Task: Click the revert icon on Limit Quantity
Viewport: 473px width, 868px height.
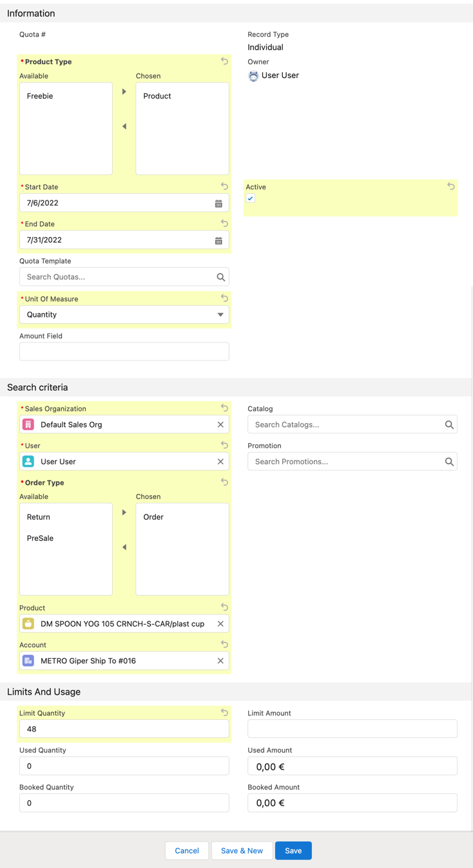Action: [x=224, y=712]
